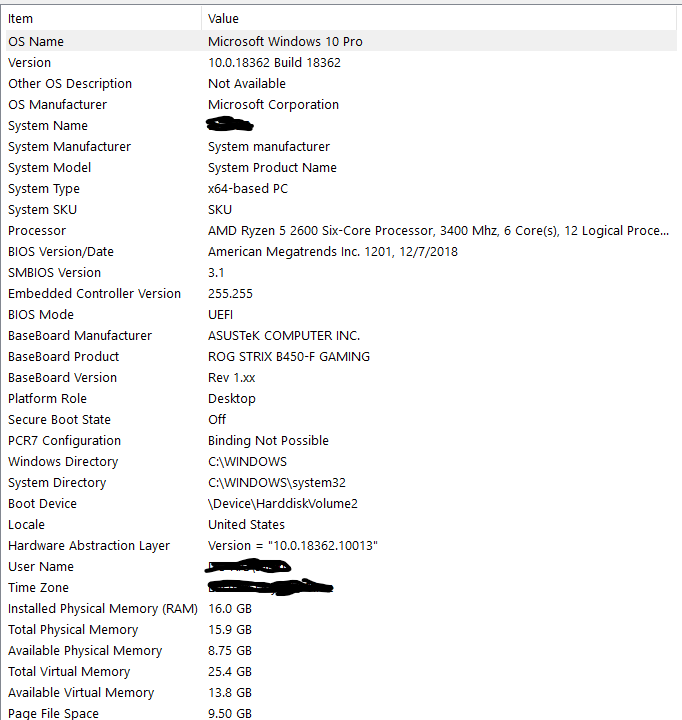This screenshot has width=682, height=720.
Task: Select the Total Physical Memory row label
Action: point(73,630)
